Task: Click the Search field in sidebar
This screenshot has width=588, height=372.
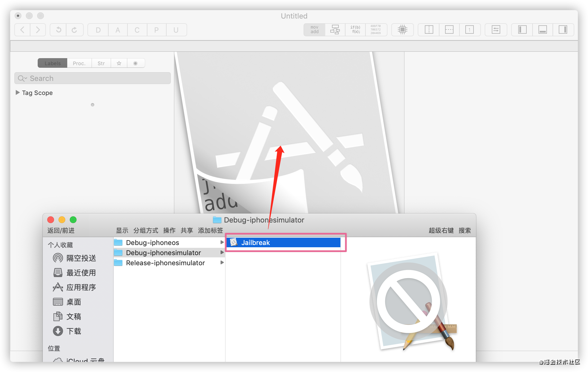Action: (x=93, y=78)
